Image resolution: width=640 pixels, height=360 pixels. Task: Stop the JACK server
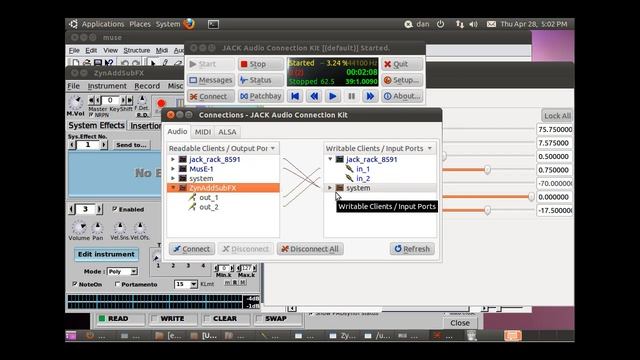[x=260, y=64]
